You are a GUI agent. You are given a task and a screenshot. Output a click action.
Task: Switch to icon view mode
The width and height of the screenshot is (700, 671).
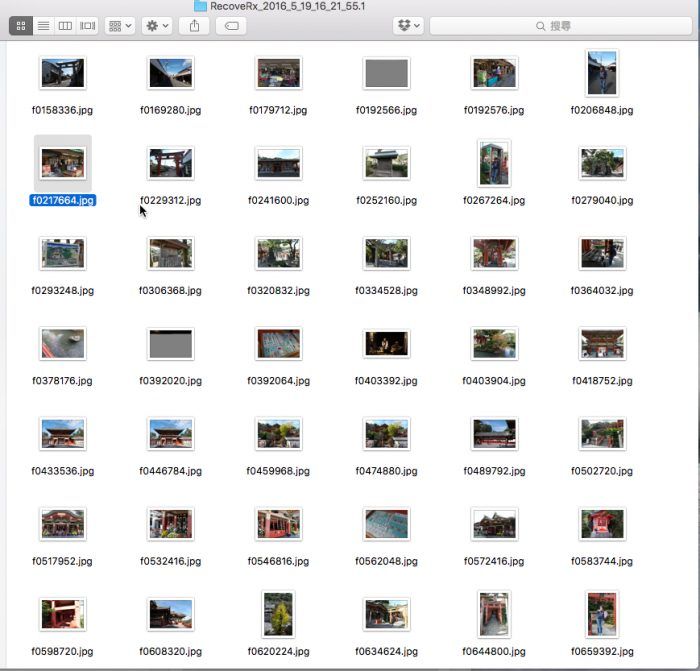(21, 26)
